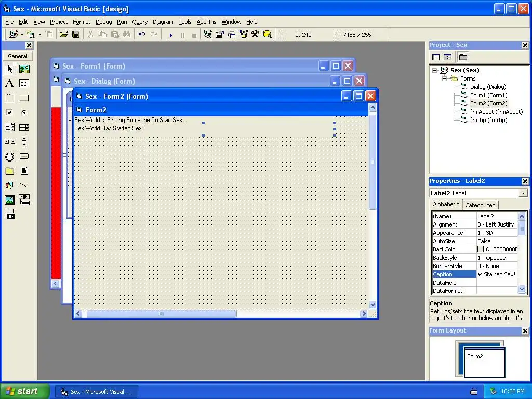Image resolution: width=532 pixels, height=399 pixels.
Task: Select the VScrollBar control tool
Action: pos(24,142)
